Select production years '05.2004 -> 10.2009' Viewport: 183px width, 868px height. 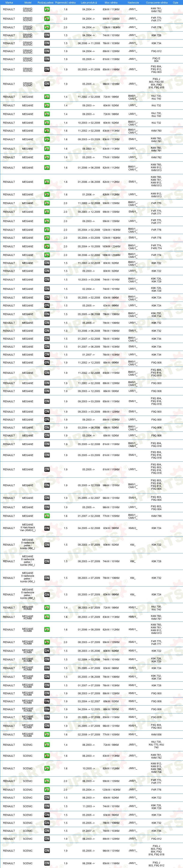click(89, 246)
